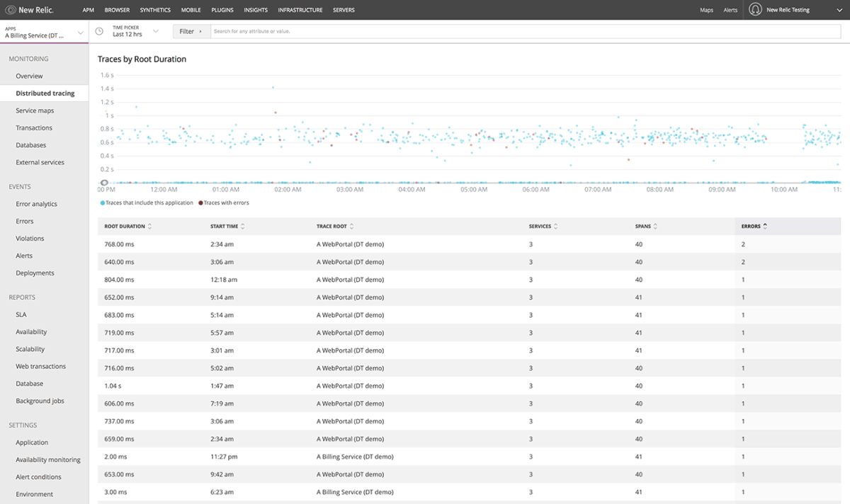Toggle 'Traces that include this application' legend

click(147, 202)
